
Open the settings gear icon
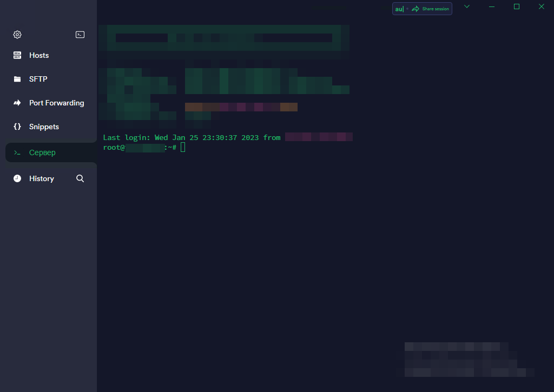pyautogui.click(x=17, y=34)
